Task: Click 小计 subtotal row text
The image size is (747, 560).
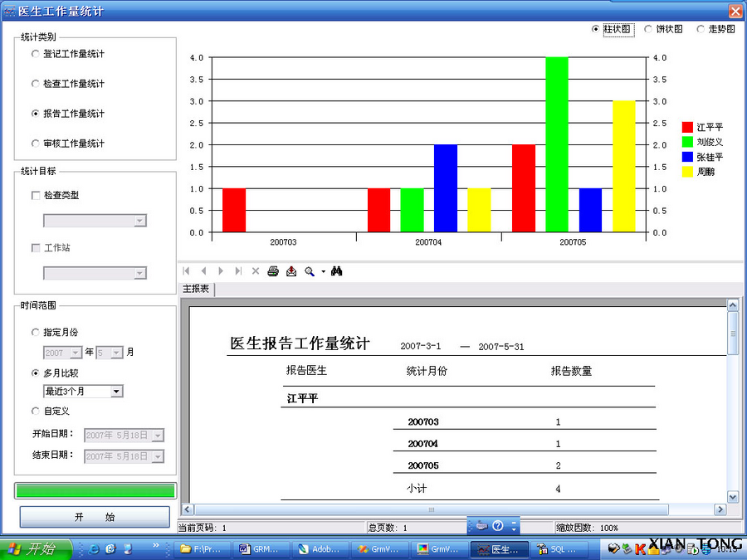Action: (417, 488)
